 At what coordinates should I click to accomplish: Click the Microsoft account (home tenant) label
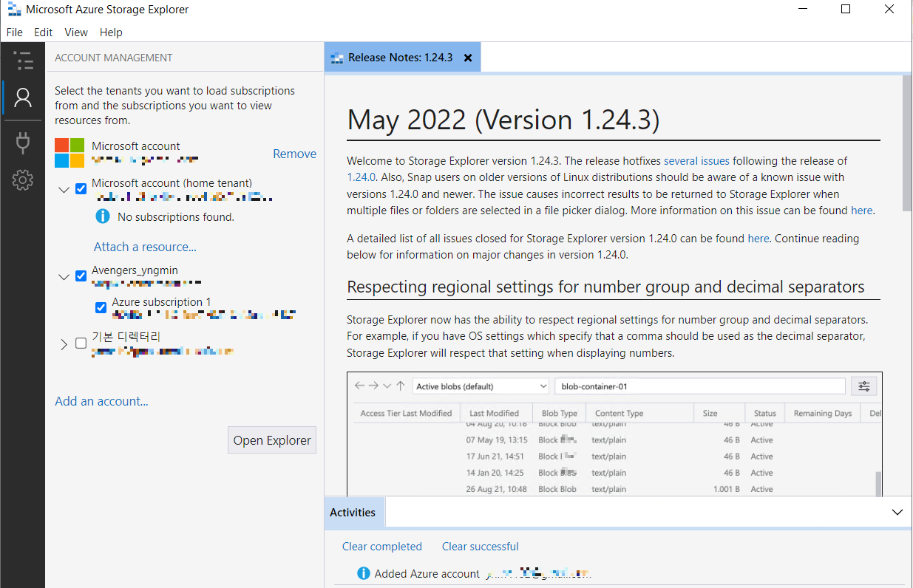172,182
